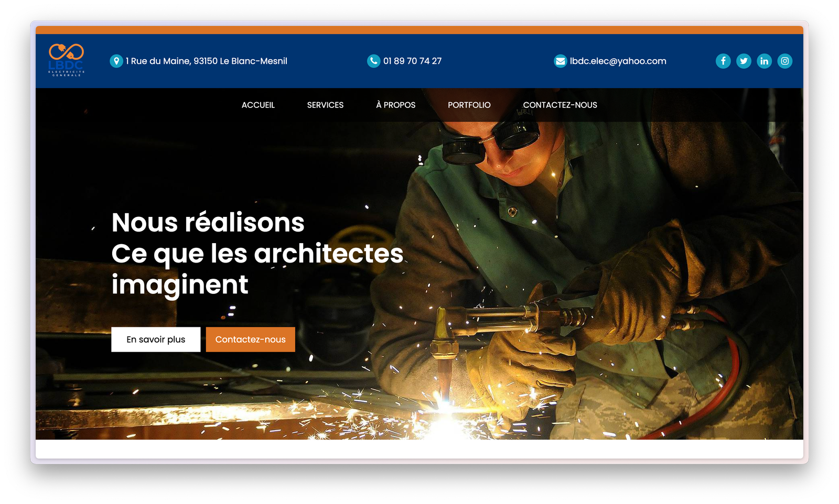839x504 pixels.
Task: Click the 1 Rue du Maine address text
Action: (x=206, y=61)
